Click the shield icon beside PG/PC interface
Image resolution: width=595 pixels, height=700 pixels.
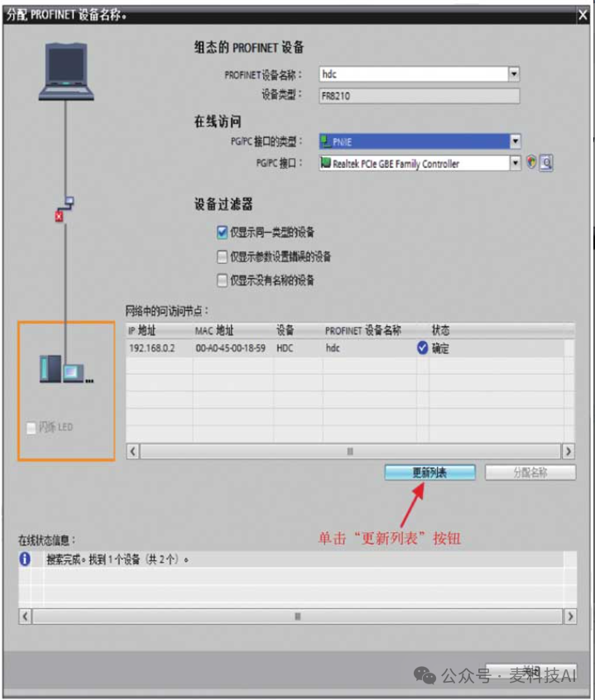click(x=531, y=162)
